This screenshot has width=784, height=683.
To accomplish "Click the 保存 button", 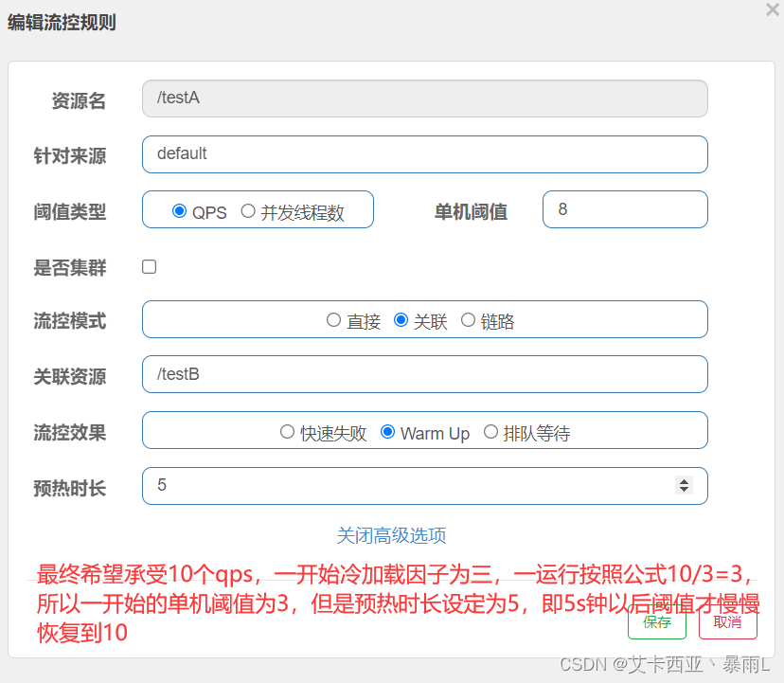I will [x=657, y=622].
